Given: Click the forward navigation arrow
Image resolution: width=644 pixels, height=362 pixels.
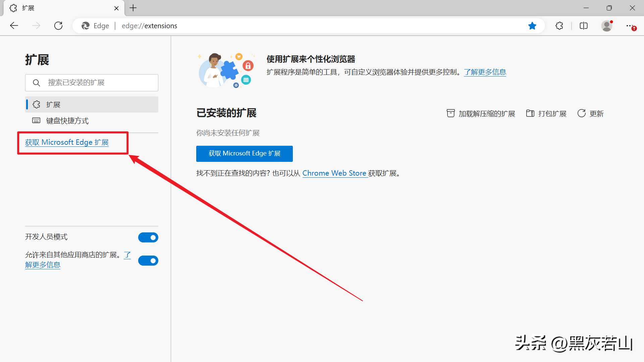Looking at the screenshot, I should (36, 26).
